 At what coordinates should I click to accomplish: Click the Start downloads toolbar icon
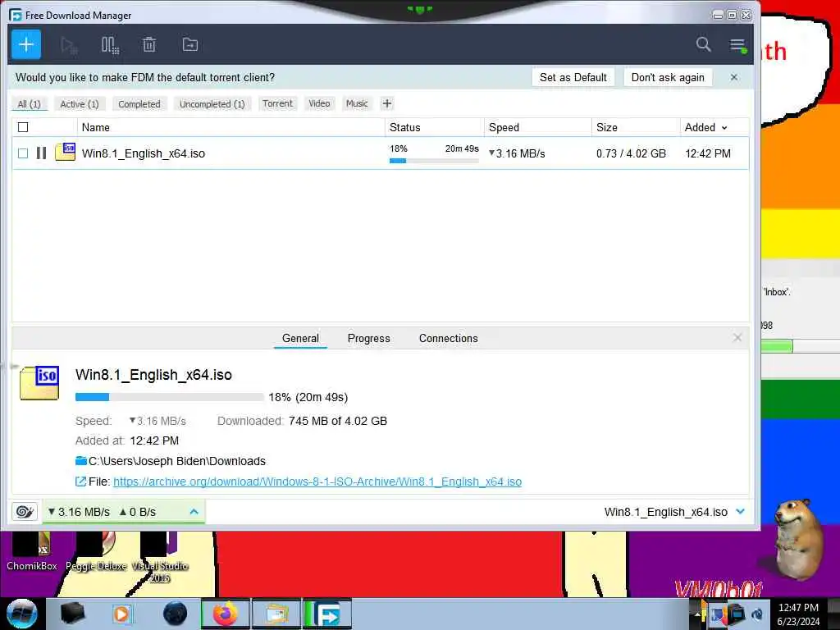click(69, 45)
